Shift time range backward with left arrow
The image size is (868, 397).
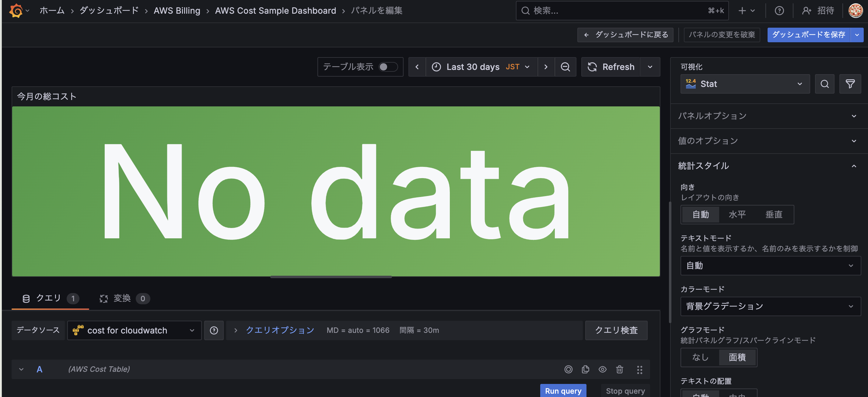pyautogui.click(x=417, y=67)
